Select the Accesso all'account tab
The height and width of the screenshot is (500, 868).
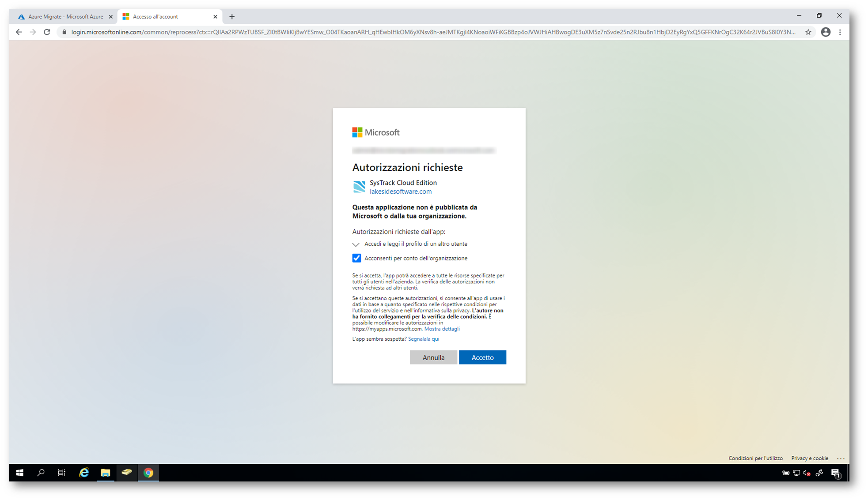coord(170,17)
